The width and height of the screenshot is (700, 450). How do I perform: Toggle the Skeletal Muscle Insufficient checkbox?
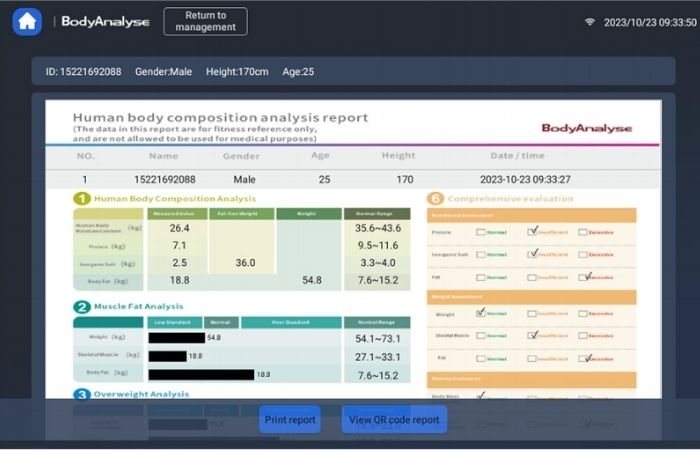[533, 335]
